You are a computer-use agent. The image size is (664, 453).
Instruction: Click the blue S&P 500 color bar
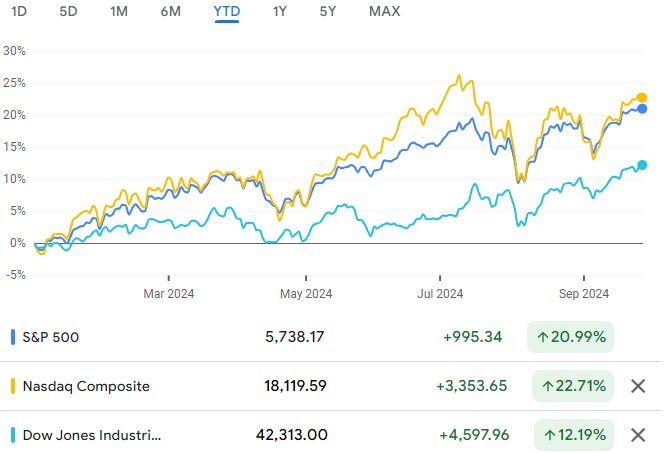point(13,337)
